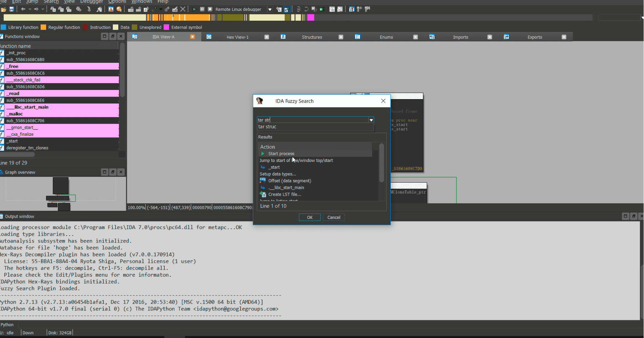Image resolution: width=644 pixels, height=338 pixels.
Task: Select deregister_tm_clones function
Action: click(60, 148)
